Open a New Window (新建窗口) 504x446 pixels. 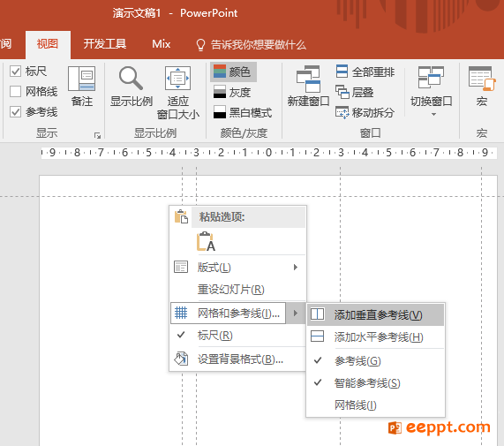(308, 87)
